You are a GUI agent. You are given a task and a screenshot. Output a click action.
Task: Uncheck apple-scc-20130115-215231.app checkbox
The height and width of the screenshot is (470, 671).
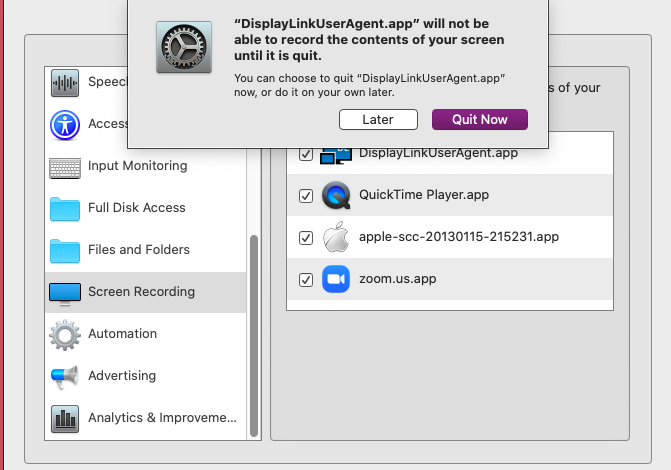(306, 238)
